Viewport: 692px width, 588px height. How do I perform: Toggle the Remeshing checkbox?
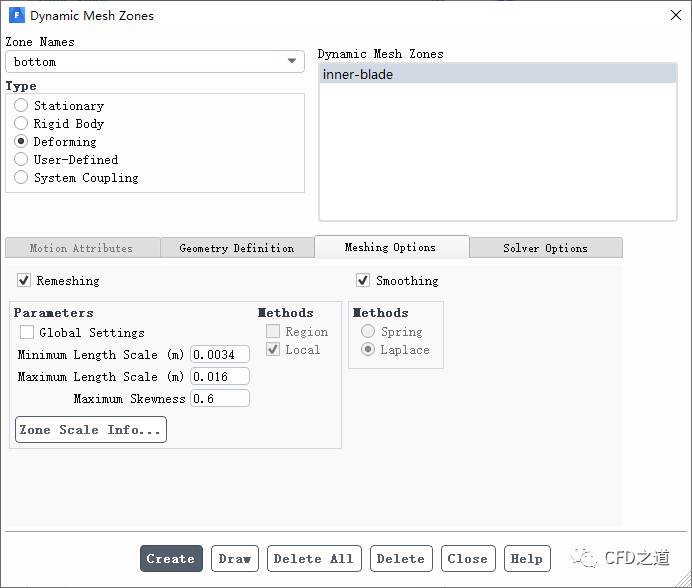point(24,280)
